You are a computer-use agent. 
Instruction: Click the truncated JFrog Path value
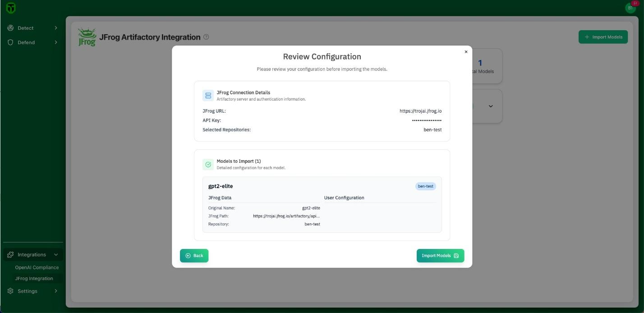pos(286,216)
